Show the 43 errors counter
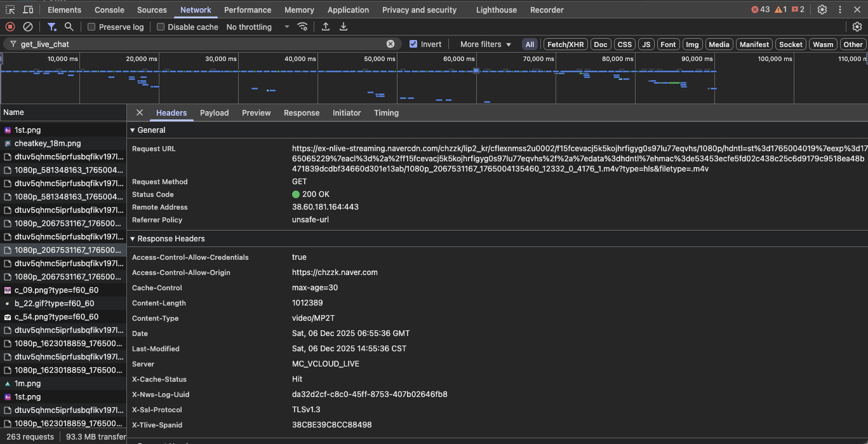The height and width of the screenshot is (444, 868). pos(760,10)
